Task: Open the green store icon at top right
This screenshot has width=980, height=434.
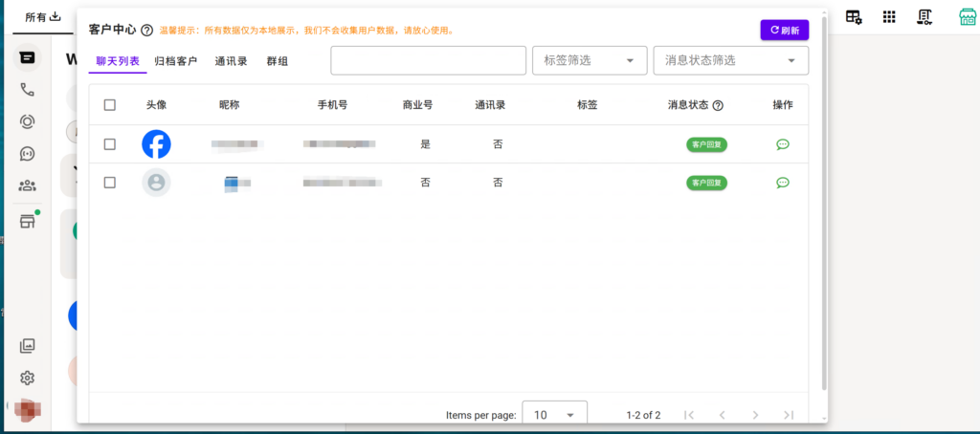Action: pos(968,17)
